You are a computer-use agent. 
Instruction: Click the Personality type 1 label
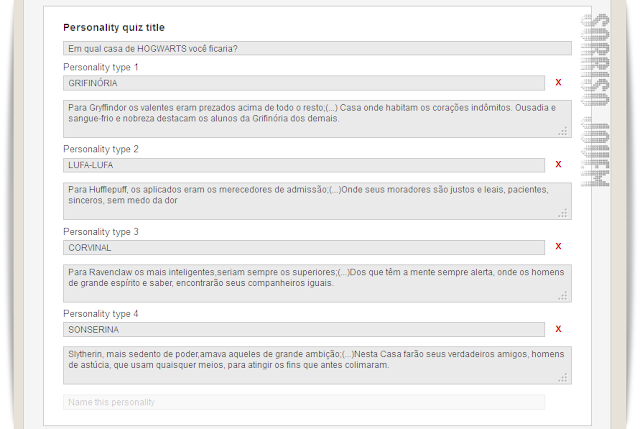pos(101,67)
